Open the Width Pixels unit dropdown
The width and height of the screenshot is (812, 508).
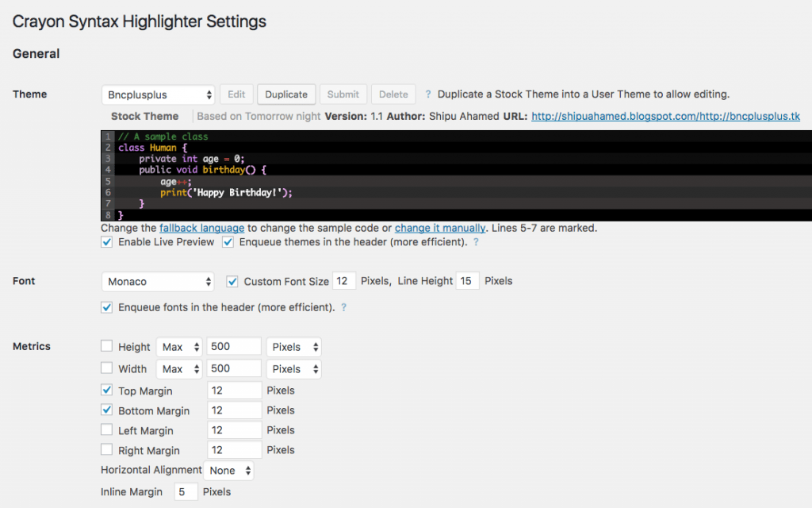pos(293,369)
